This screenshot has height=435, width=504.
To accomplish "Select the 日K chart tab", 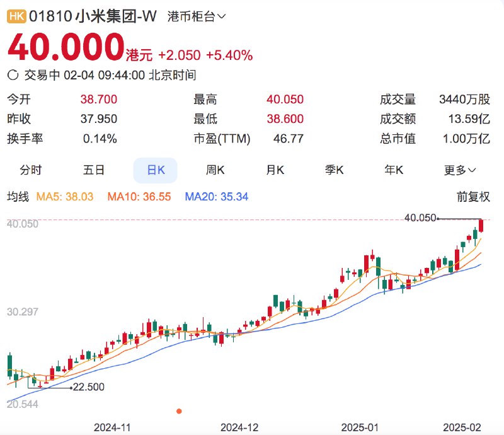I will [x=156, y=170].
